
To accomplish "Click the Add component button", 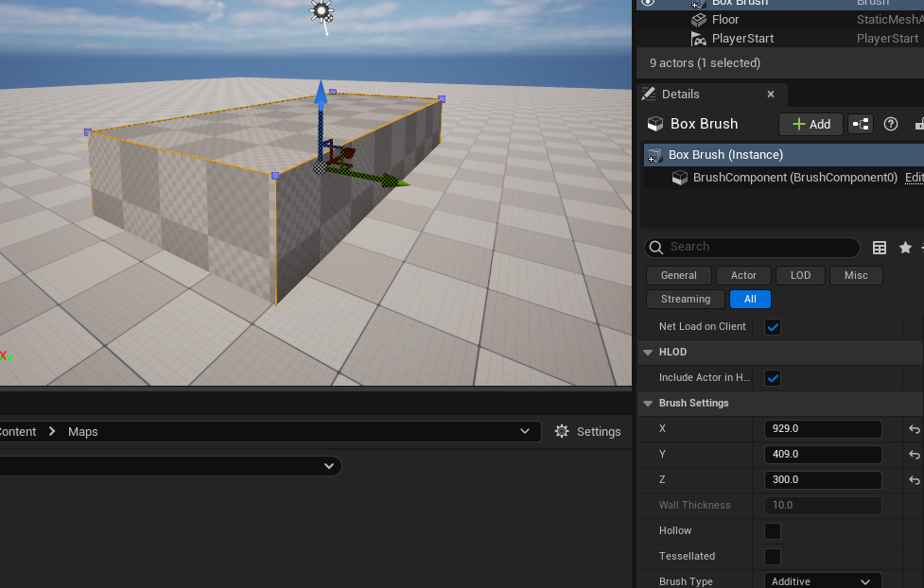I will click(x=811, y=124).
